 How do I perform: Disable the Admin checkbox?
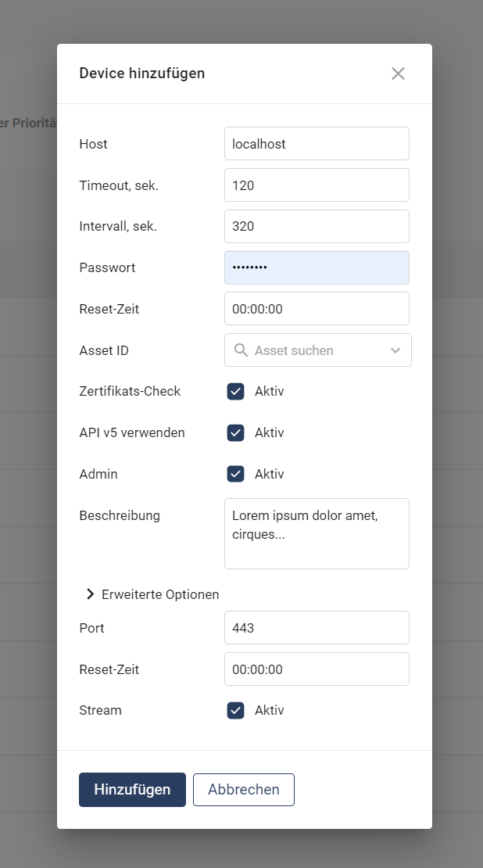(236, 474)
